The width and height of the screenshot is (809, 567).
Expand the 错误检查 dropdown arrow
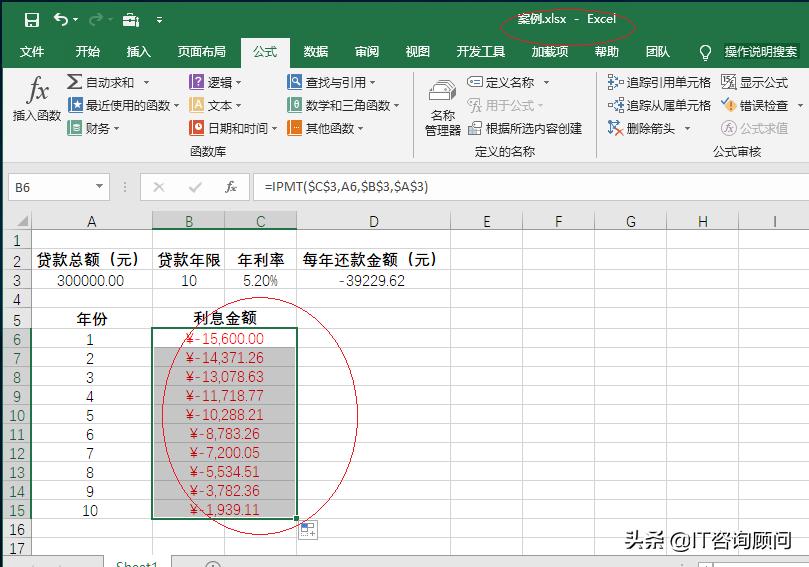point(800,106)
